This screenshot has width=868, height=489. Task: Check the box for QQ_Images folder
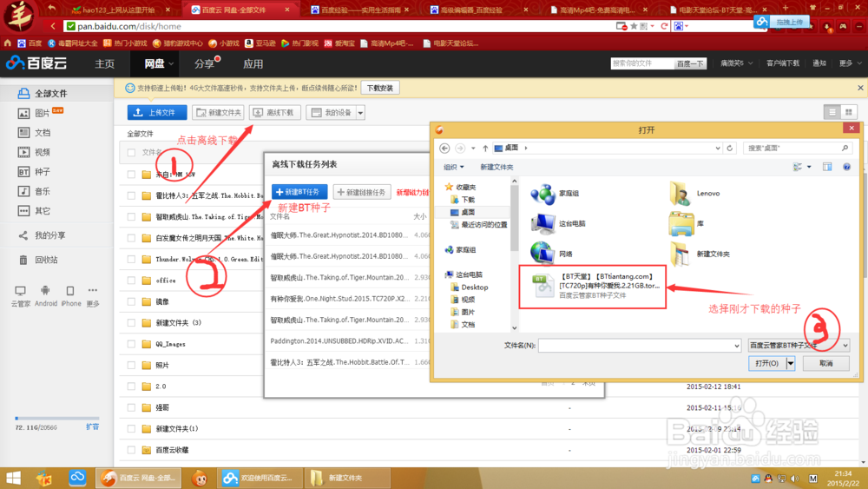click(131, 344)
